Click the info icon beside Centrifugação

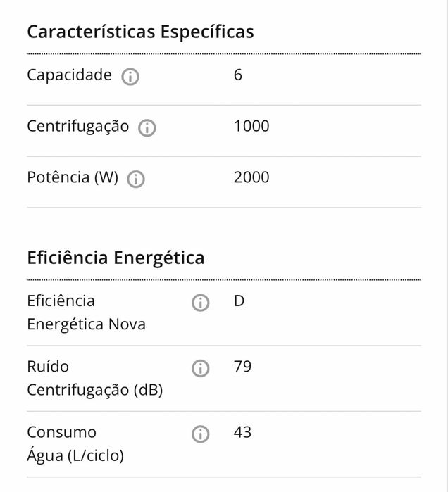[x=147, y=128]
